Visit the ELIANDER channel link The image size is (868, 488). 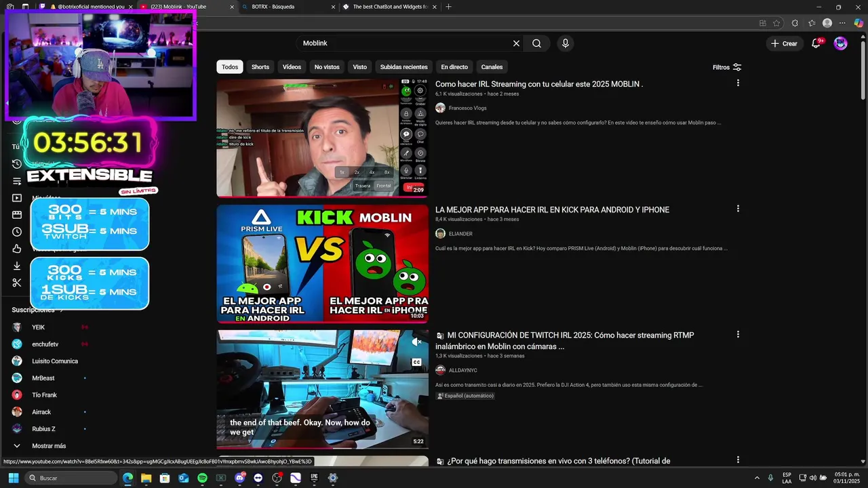460,234
